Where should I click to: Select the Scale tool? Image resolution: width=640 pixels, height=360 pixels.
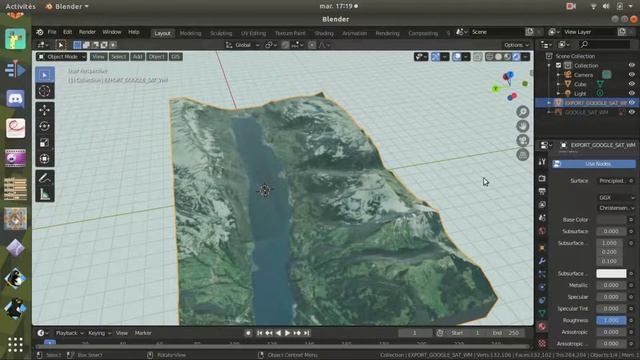(x=44, y=142)
